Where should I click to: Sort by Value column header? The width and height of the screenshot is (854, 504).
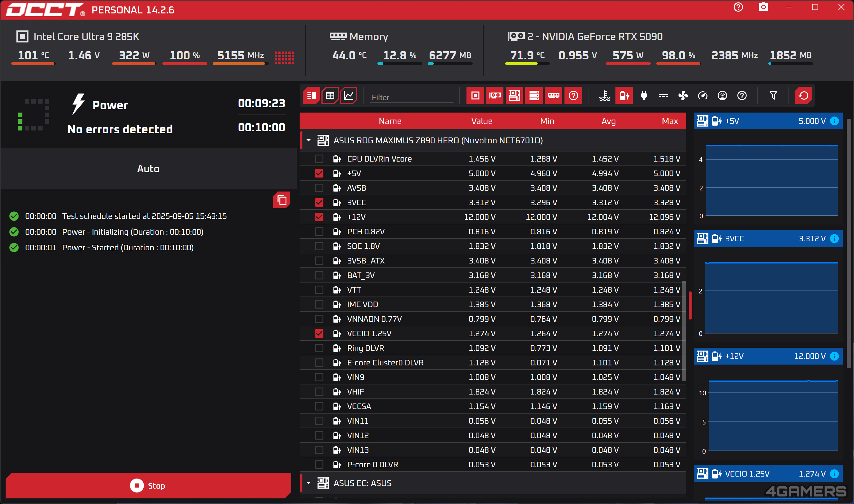click(x=482, y=121)
